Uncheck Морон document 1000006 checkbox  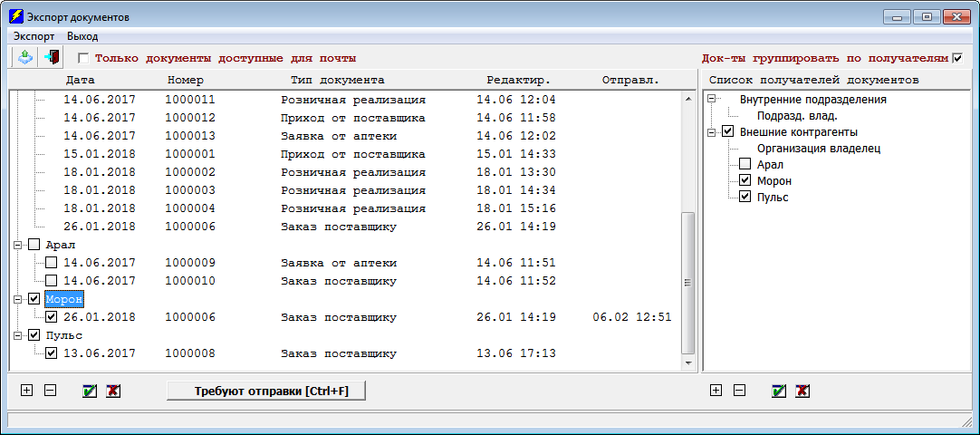pyautogui.click(x=52, y=317)
